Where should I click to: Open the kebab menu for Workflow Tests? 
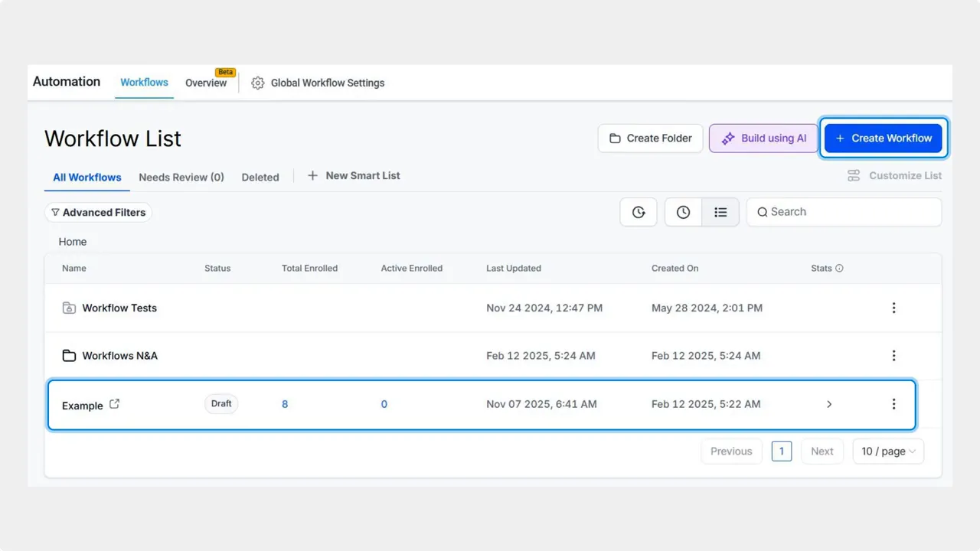[893, 308]
